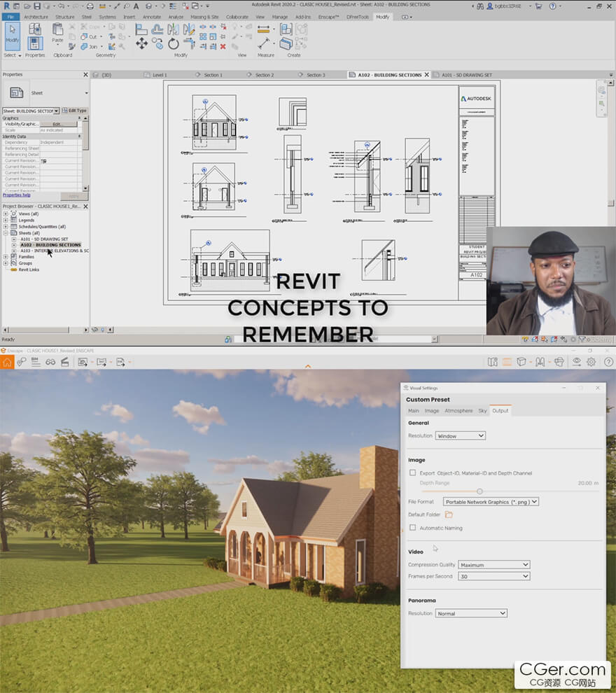The width and height of the screenshot is (616, 693).
Task: Click the Cut geometry button
Action: tap(90, 36)
